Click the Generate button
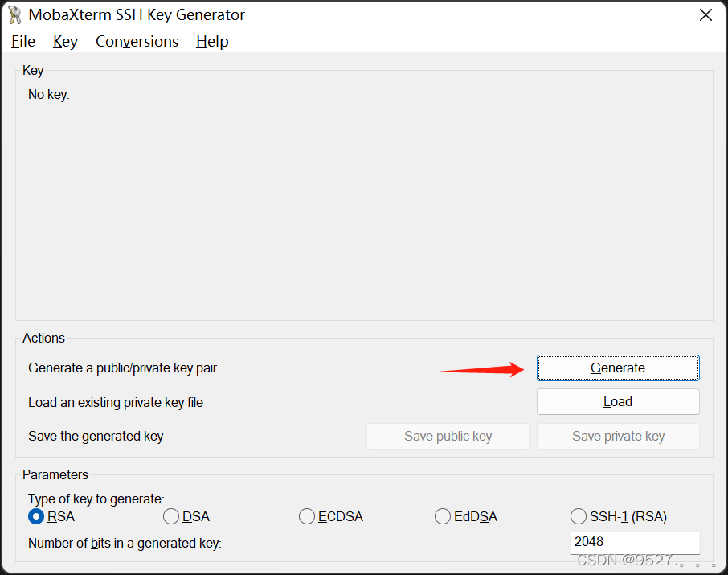The width and height of the screenshot is (728, 575). 617,368
